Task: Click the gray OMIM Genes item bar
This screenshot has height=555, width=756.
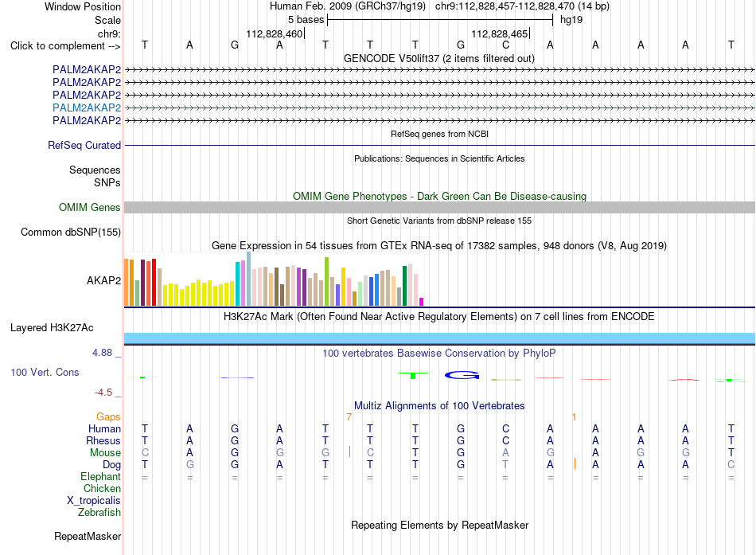Action: 439,208
